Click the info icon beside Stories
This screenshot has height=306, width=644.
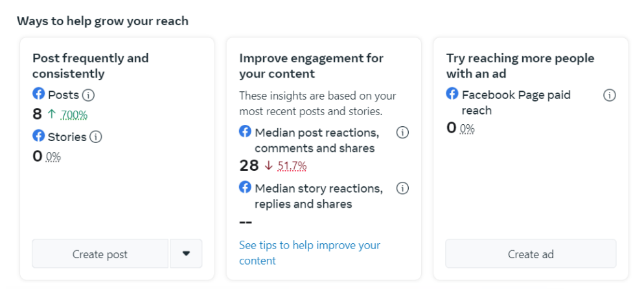pyautogui.click(x=96, y=137)
